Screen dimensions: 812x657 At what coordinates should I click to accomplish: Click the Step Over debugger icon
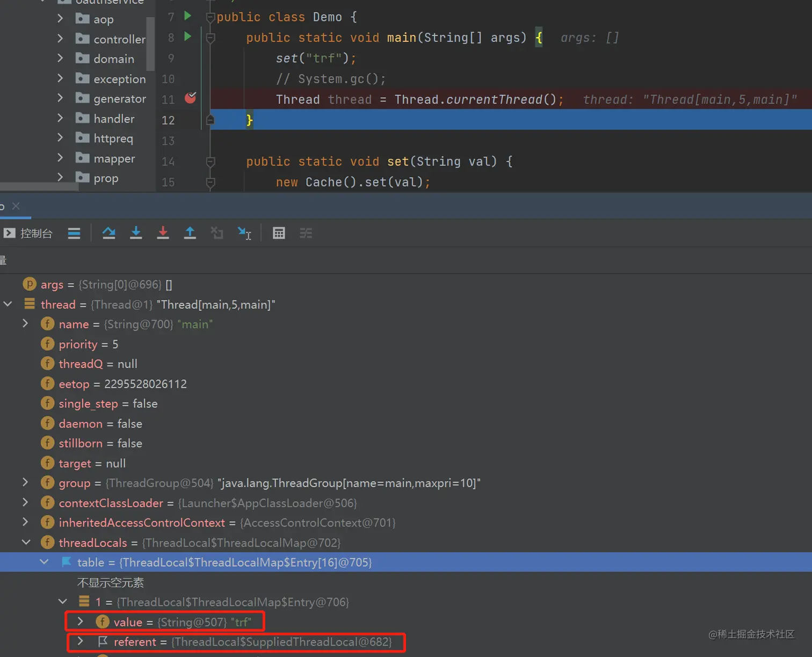[109, 233]
